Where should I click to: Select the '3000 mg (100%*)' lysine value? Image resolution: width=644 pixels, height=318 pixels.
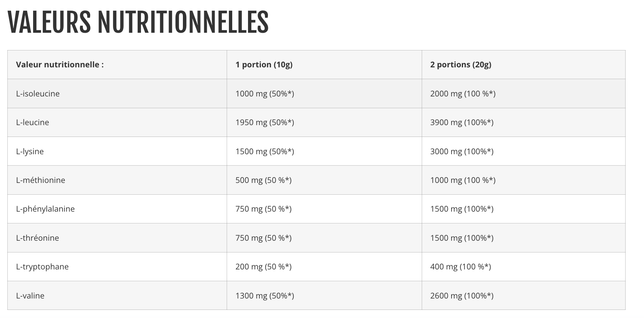click(461, 151)
